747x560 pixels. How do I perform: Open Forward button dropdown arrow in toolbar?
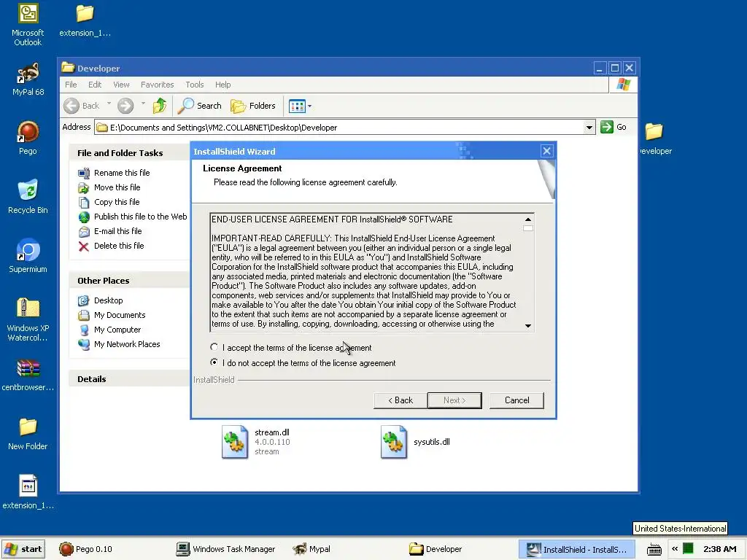pyautogui.click(x=143, y=104)
